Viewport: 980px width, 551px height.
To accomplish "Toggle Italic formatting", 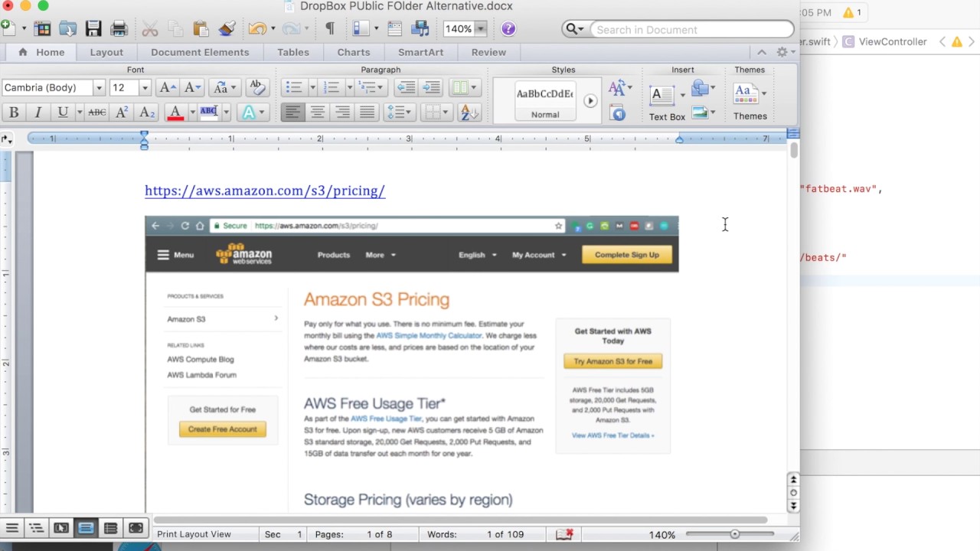I will point(38,112).
